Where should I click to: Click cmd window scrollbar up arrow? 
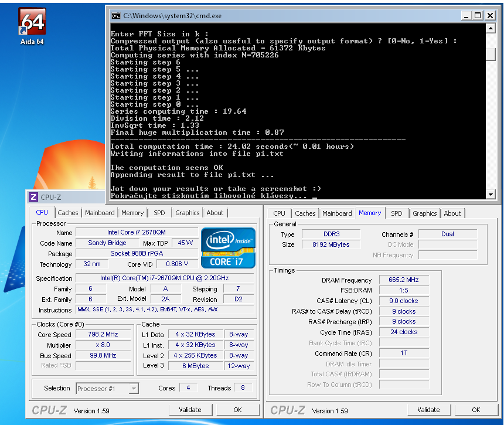pyautogui.click(x=491, y=29)
